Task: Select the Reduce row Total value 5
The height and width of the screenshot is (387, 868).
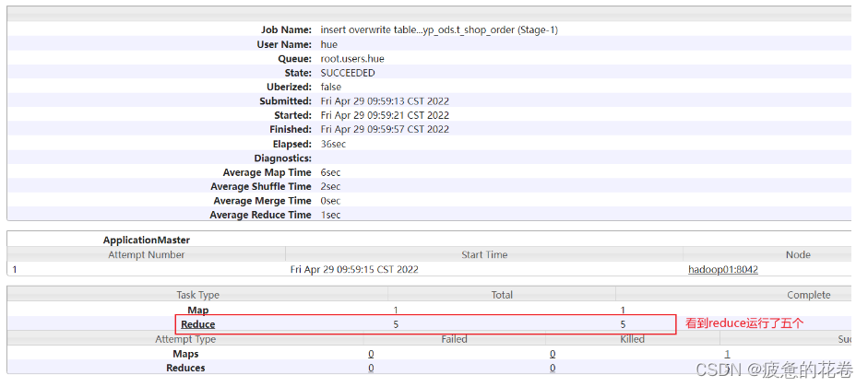Action: click(396, 324)
